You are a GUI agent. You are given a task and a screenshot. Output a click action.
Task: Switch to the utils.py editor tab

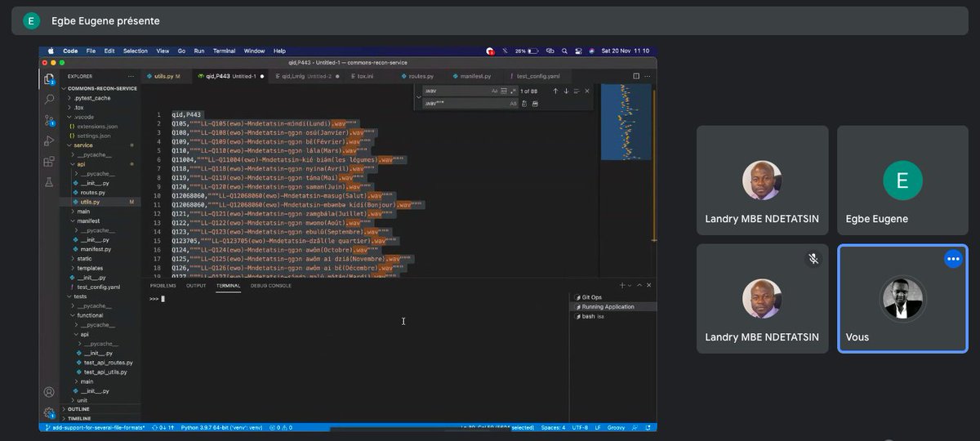[x=167, y=76]
